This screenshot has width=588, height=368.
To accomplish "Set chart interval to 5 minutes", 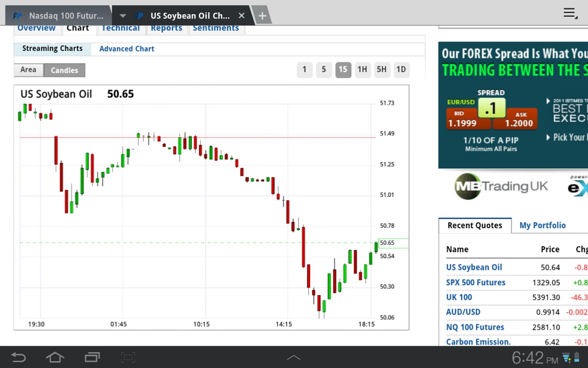I will (x=324, y=70).
